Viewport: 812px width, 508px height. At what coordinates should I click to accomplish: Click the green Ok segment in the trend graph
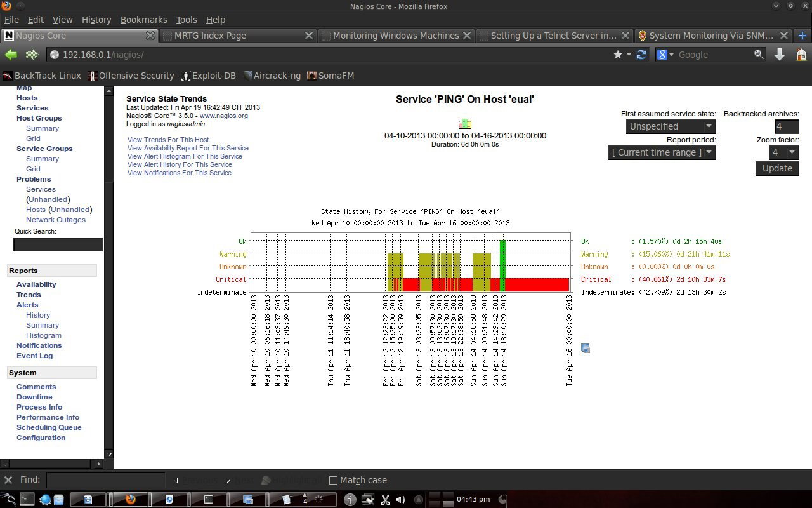(502, 265)
